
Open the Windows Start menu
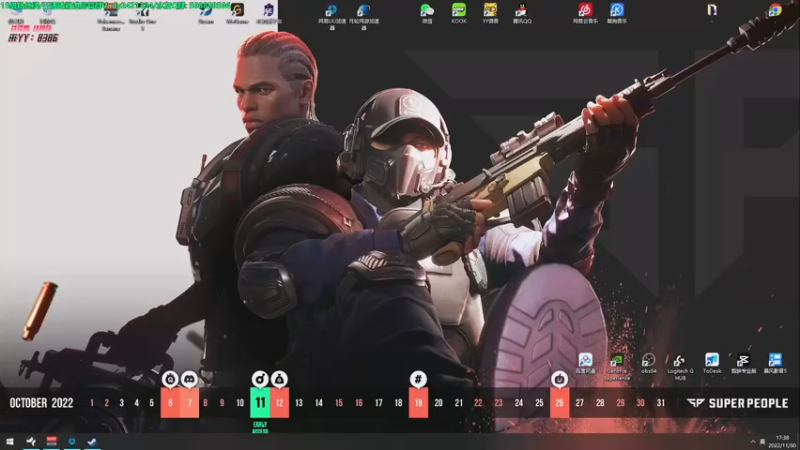coord(10,441)
